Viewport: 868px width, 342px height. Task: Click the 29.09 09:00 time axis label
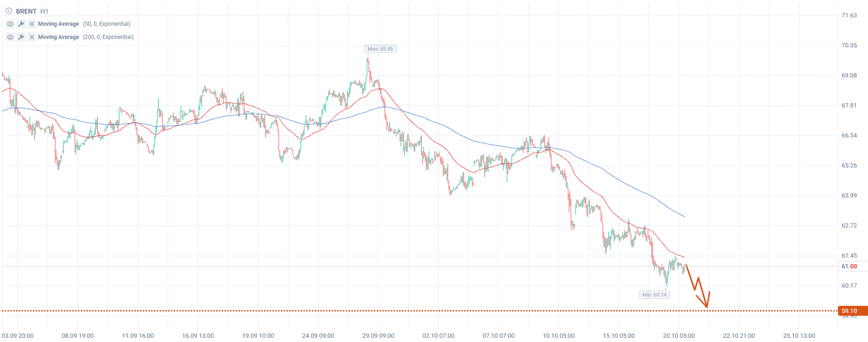point(378,336)
